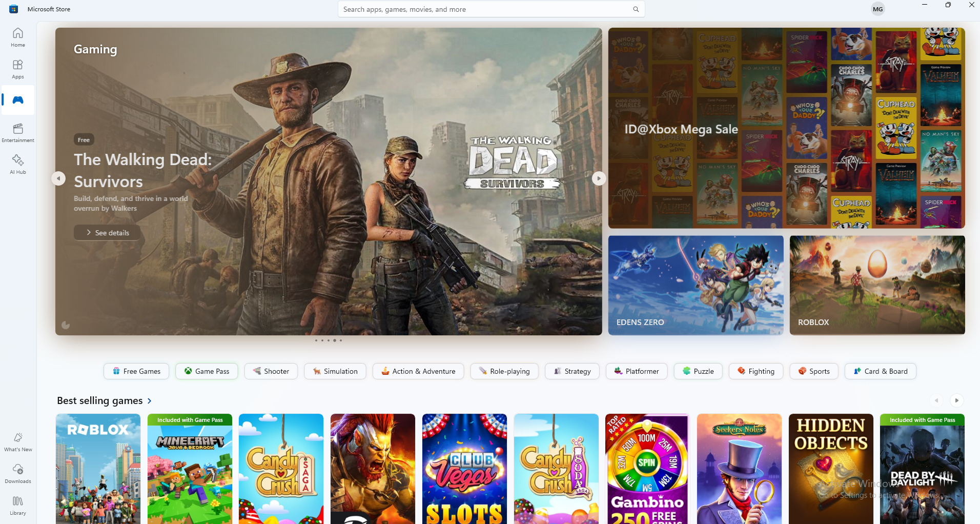Open the Dead by Daylight game card
Image resolution: width=980 pixels, height=524 pixels.
click(922, 469)
